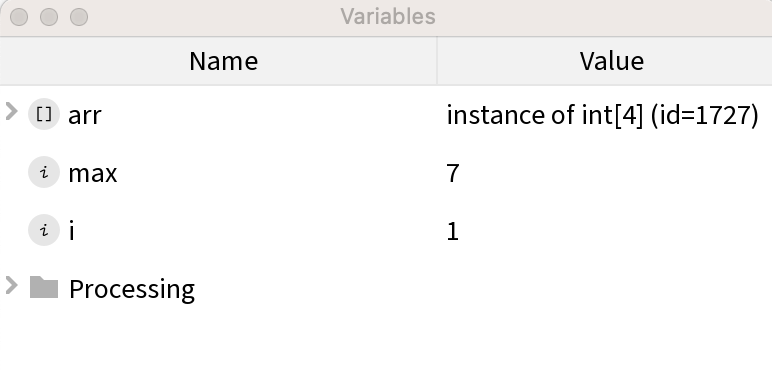Minimize the Variables window
Image resolution: width=772 pixels, height=370 pixels.
tap(49, 17)
